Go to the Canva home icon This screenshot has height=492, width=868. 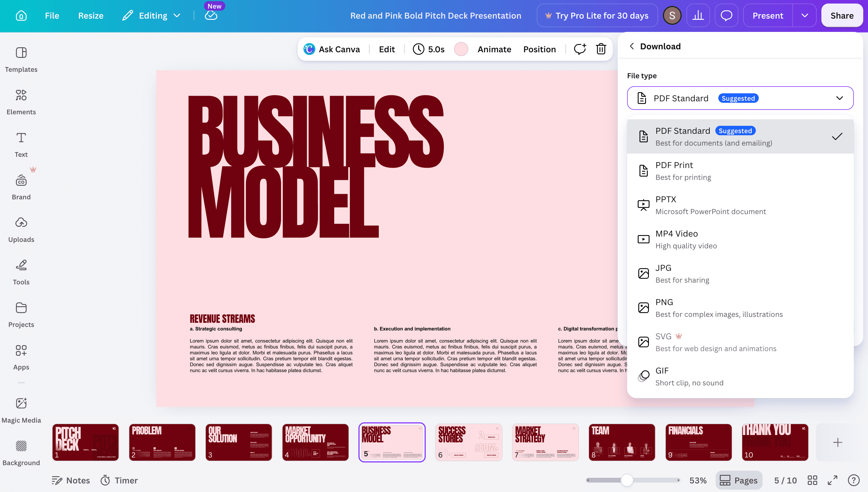coord(21,16)
